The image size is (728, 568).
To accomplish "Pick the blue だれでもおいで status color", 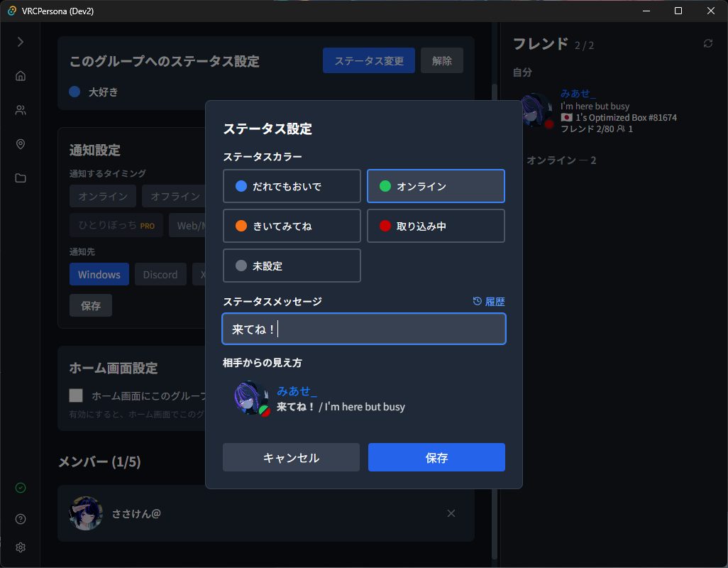I will click(292, 185).
